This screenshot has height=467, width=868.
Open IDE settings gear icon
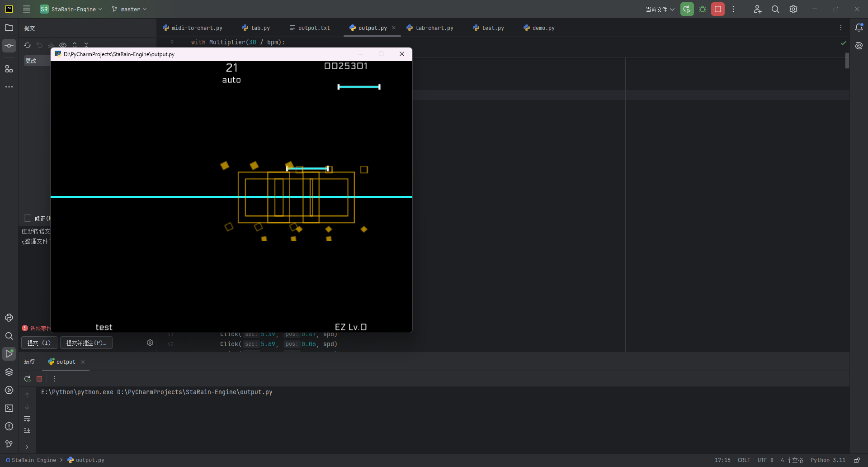pyautogui.click(x=793, y=9)
